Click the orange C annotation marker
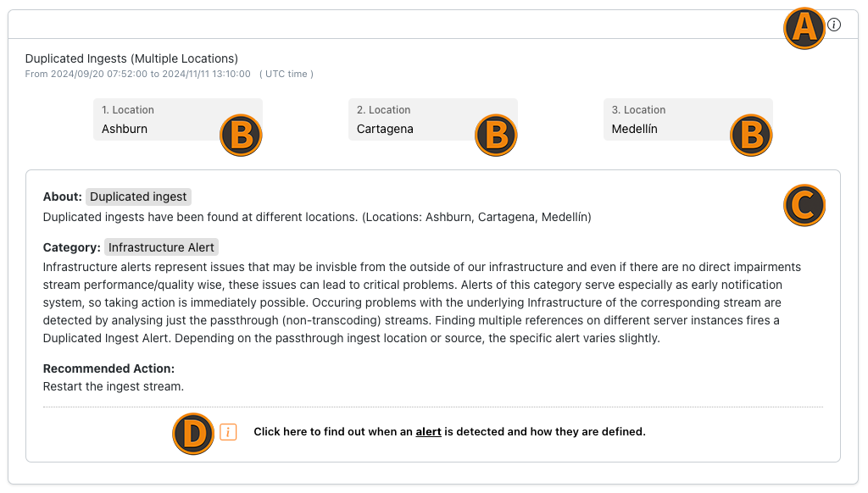 (x=804, y=205)
